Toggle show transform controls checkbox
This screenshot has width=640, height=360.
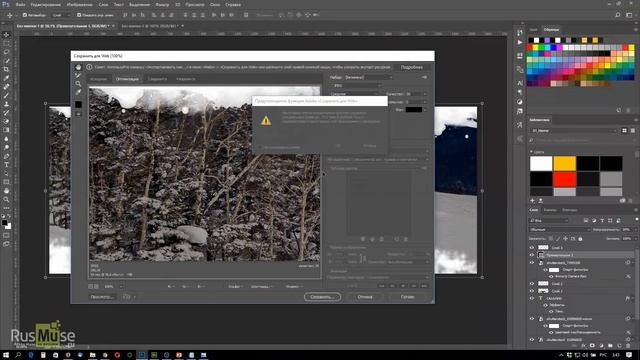[x=79, y=15]
